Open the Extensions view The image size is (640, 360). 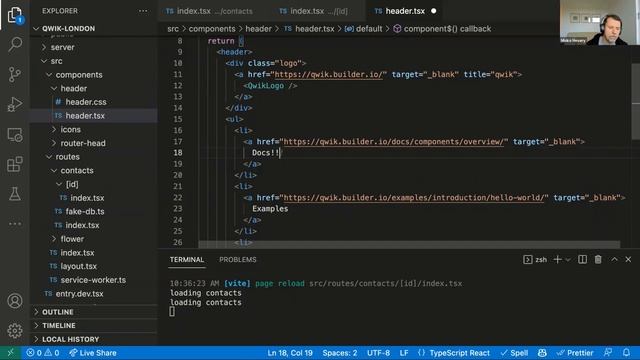point(15,164)
